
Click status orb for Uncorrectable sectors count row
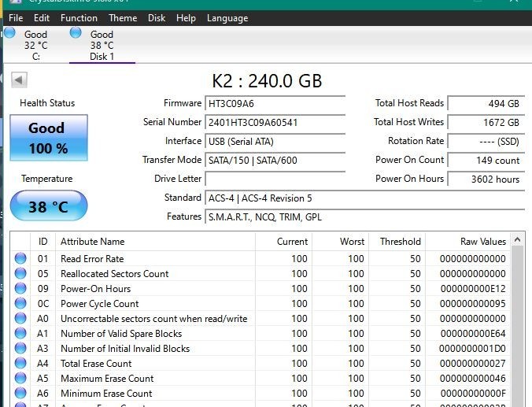click(20, 318)
